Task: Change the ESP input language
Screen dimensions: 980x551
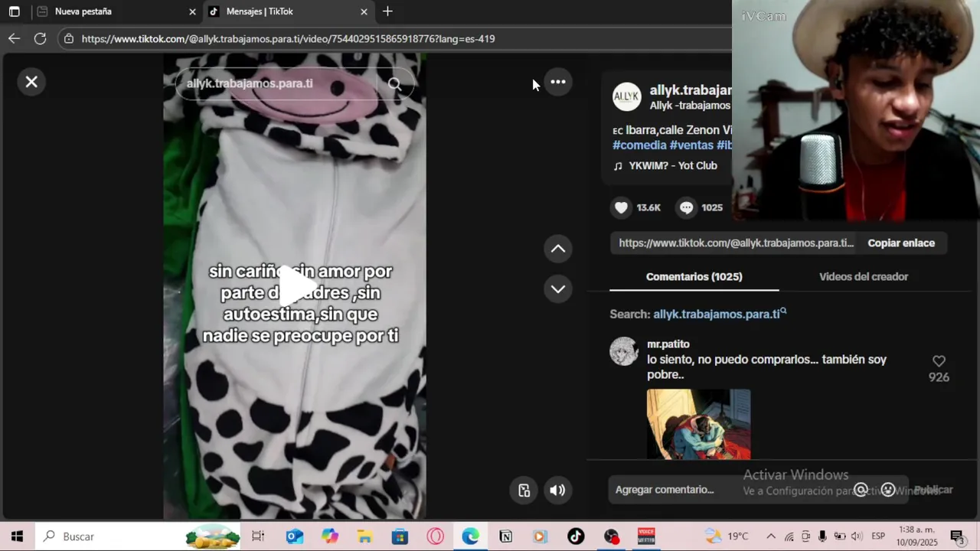Action: (x=878, y=536)
